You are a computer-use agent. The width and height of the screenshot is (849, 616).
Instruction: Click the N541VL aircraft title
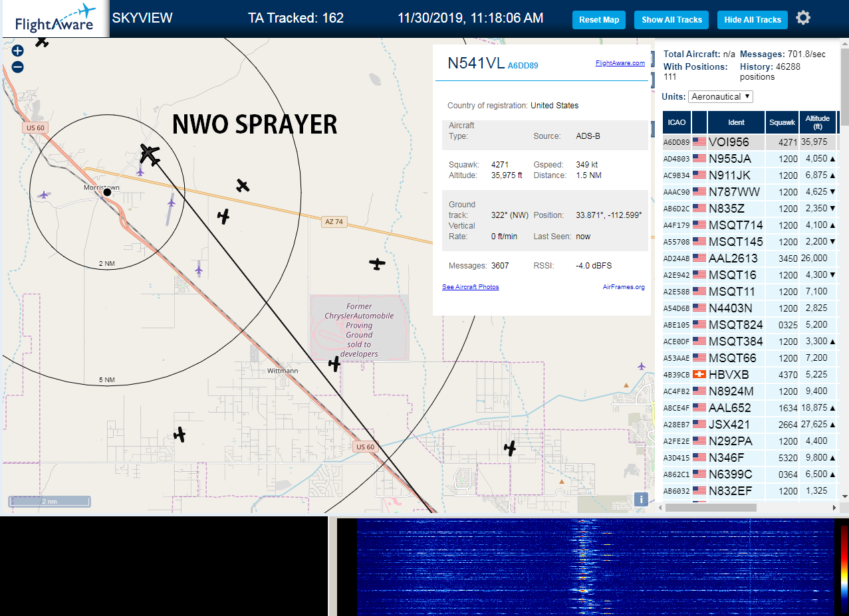[475, 63]
